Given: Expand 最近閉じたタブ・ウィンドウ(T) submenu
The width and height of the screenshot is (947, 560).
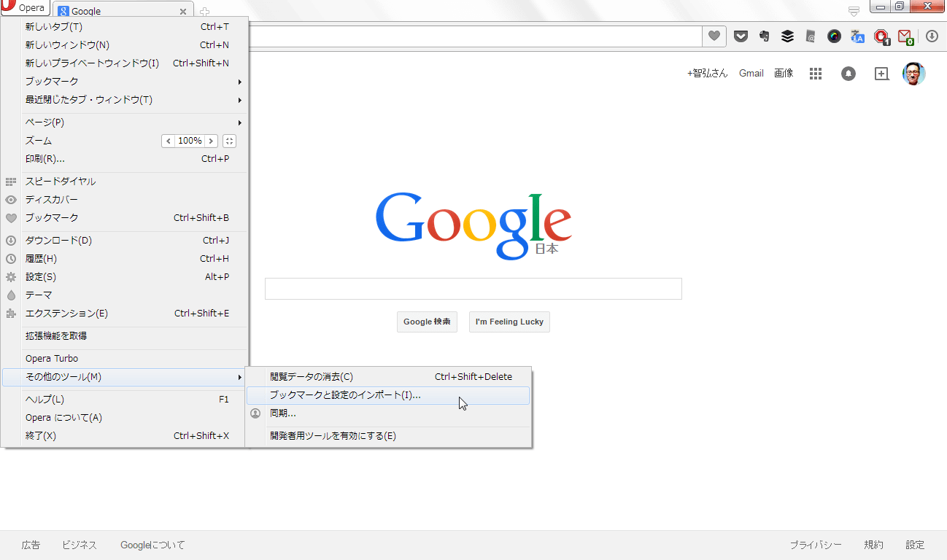Looking at the screenshot, I should 125,99.
